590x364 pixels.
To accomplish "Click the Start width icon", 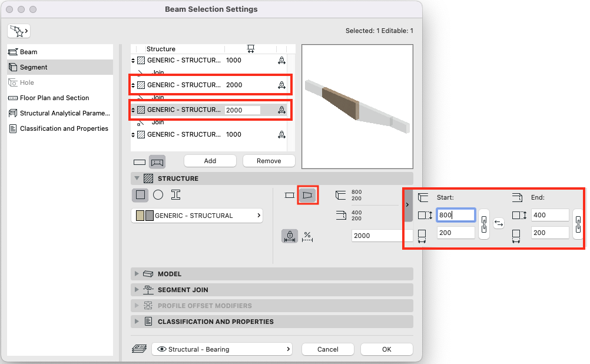I will (422, 236).
